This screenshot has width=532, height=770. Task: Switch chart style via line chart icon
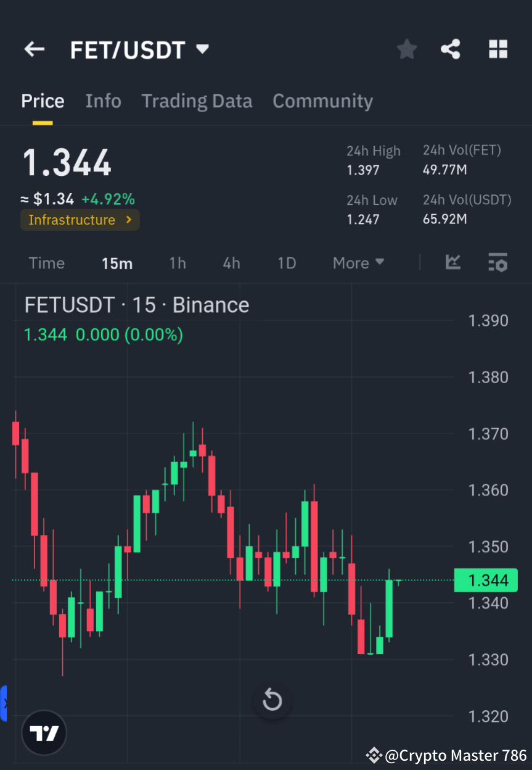coord(453,263)
